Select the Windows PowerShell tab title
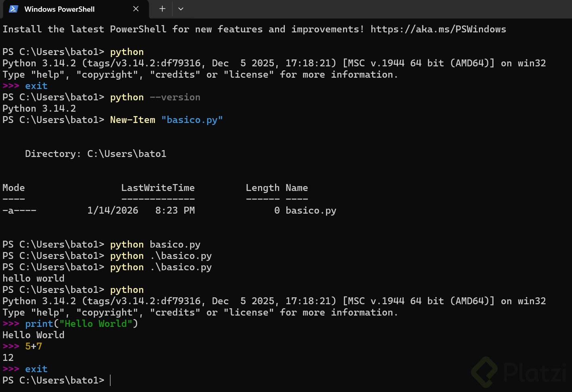The image size is (572, 392). (x=59, y=9)
